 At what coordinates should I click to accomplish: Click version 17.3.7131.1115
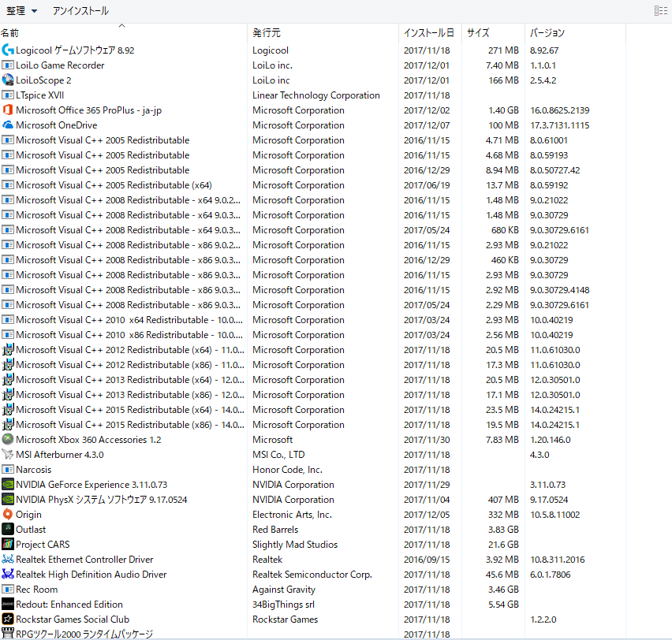[x=560, y=125]
